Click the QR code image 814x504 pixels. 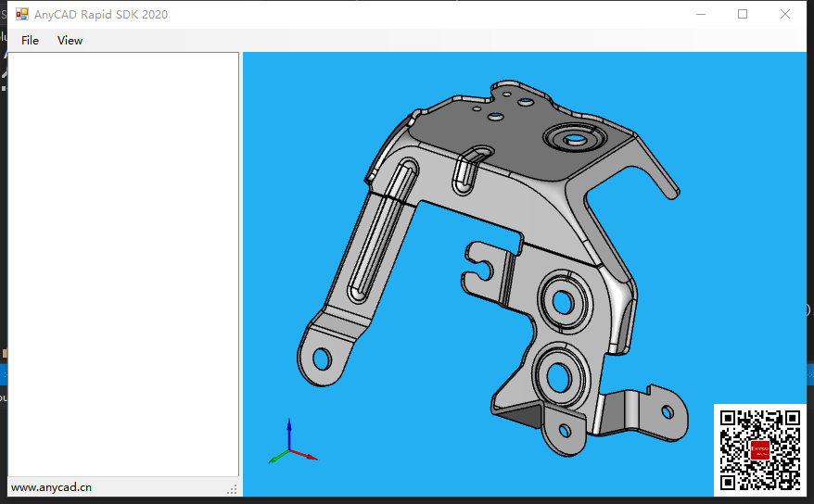click(759, 449)
